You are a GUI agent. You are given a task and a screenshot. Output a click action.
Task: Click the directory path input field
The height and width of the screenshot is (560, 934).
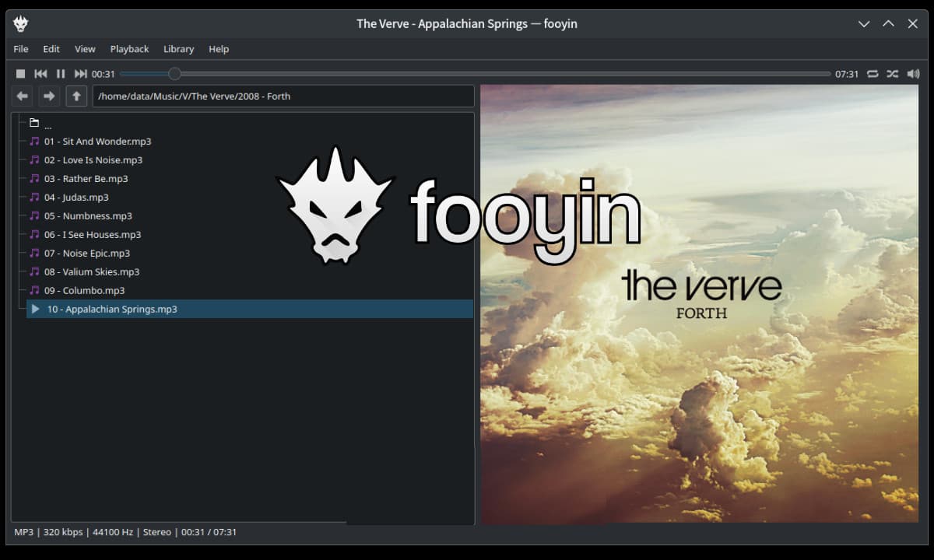[x=283, y=96]
